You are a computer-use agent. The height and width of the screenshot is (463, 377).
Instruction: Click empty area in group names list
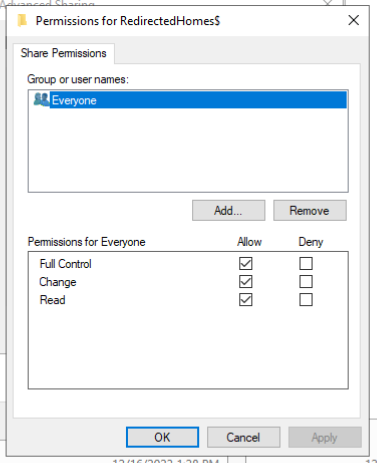(188, 150)
